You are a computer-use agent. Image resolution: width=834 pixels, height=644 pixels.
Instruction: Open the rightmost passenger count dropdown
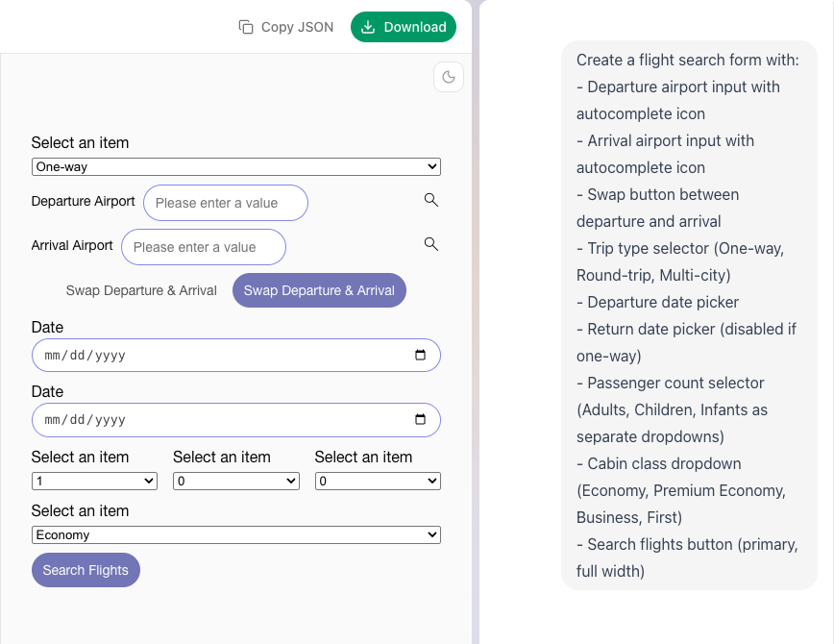tap(378, 481)
